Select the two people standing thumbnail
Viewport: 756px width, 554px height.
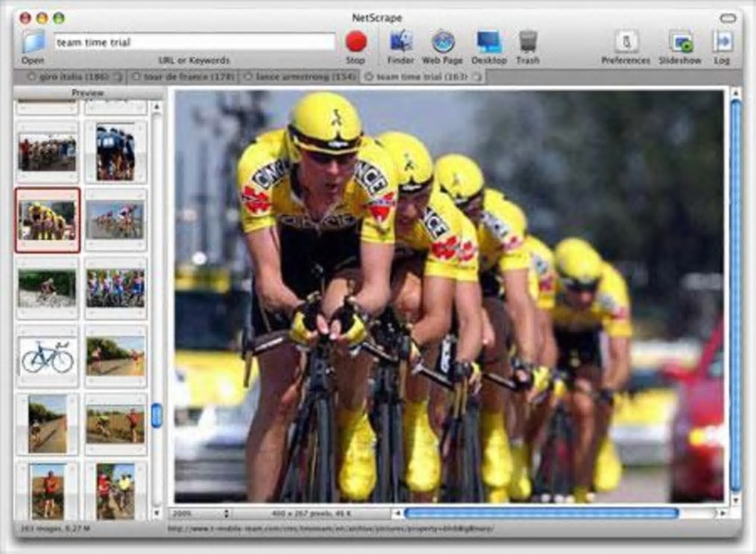click(115, 491)
